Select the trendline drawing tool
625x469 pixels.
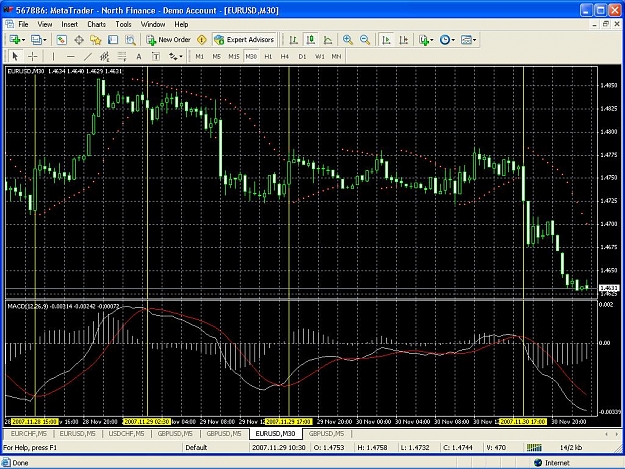(88, 57)
